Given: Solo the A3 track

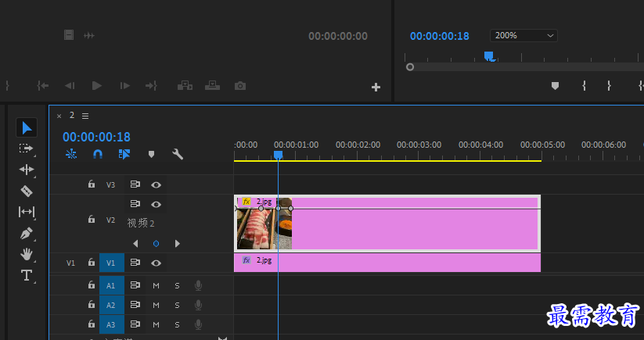Looking at the screenshot, I should click(177, 325).
